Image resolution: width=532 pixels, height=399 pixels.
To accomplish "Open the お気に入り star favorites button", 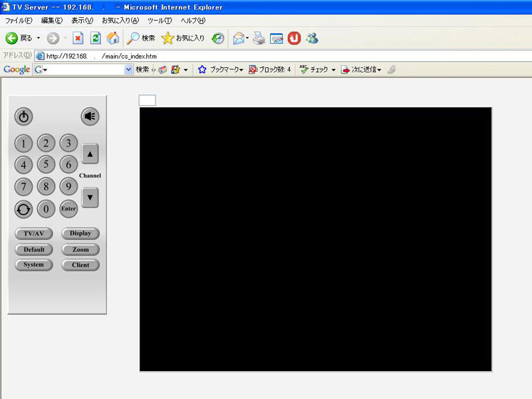I will tap(183, 39).
